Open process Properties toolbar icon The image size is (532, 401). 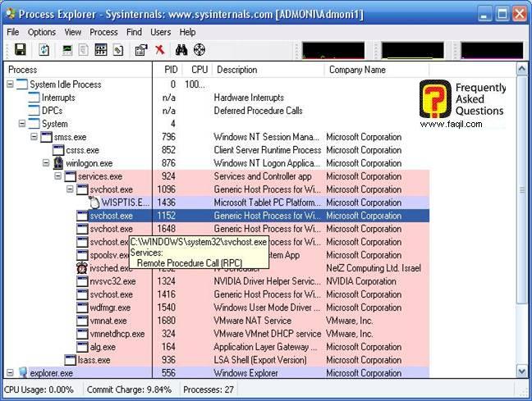[x=141, y=50]
